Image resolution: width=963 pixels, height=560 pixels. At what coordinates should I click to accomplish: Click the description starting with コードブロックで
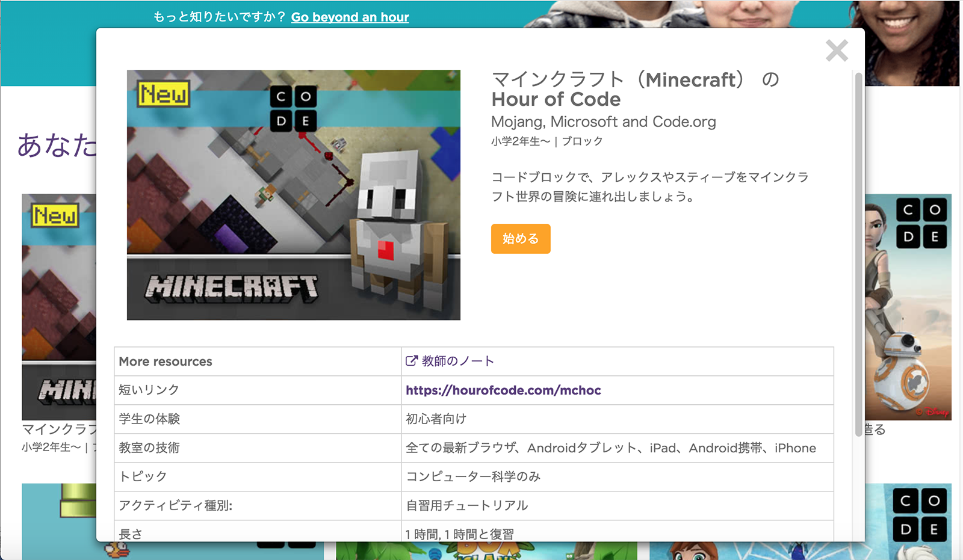[650, 186]
